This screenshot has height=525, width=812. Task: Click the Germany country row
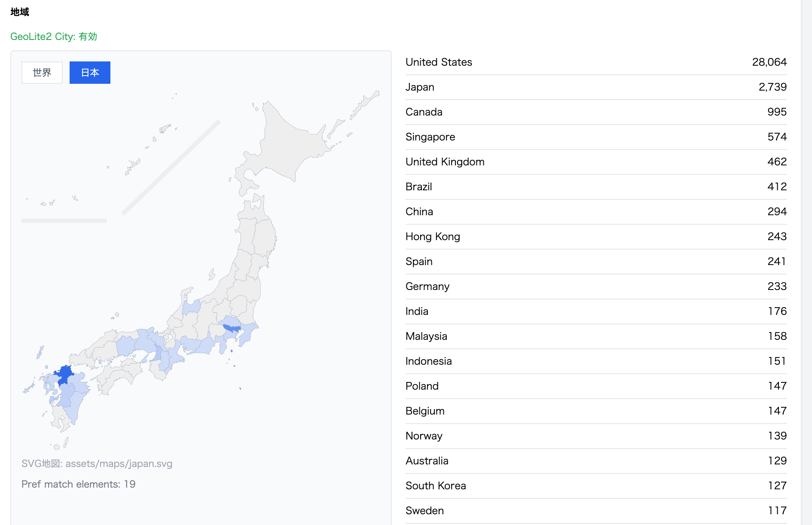[x=596, y=287]
